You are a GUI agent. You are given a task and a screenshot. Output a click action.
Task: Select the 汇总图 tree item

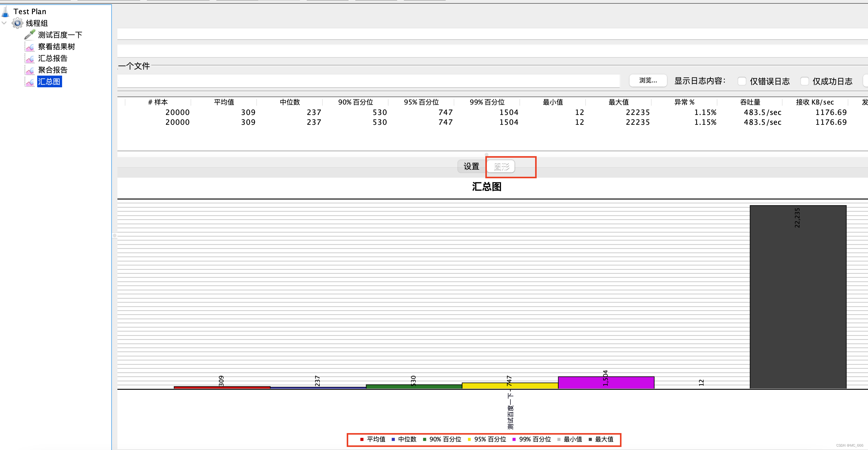[x=49, y=81]
